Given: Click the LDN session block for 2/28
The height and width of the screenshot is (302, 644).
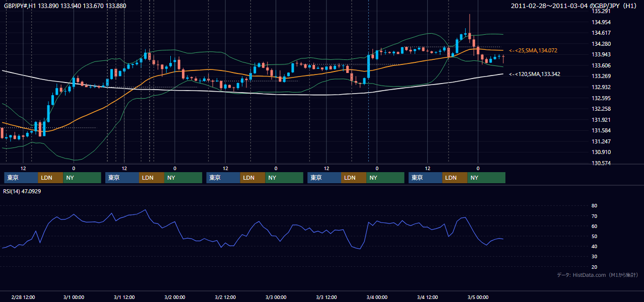Looking at the screenshot, I should [x=50, y=178].
